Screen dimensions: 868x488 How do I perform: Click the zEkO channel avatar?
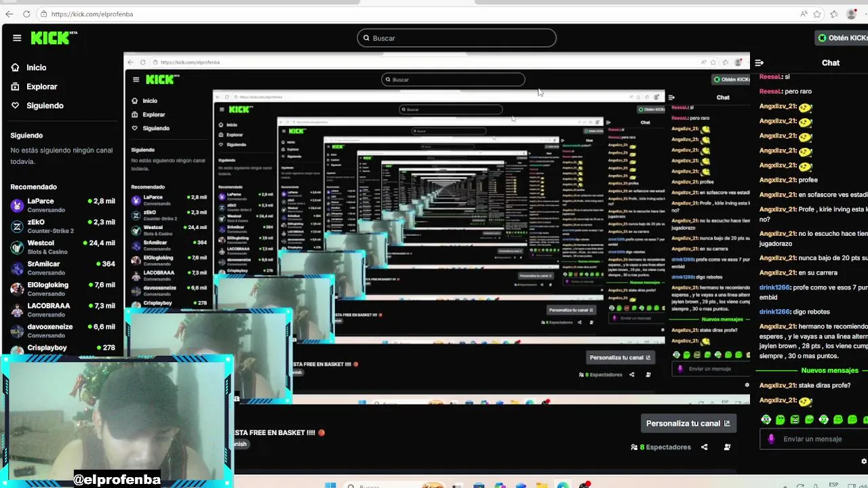[17, 226]
